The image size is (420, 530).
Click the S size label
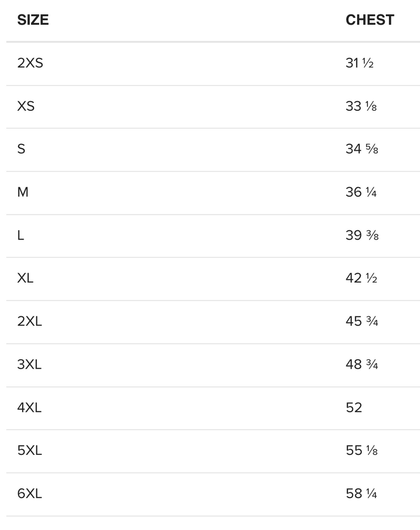click(21, 149)
